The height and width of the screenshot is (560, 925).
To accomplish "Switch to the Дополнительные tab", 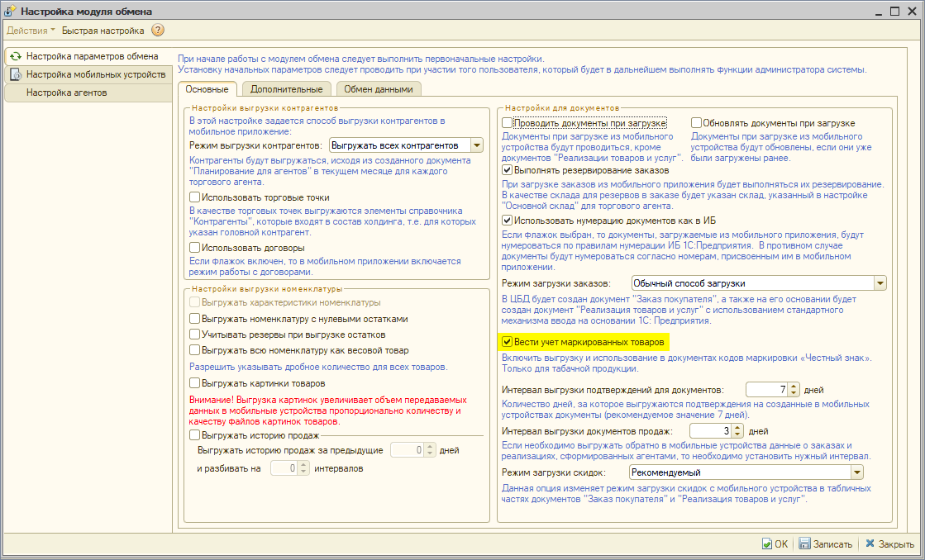I will click(x=286, y=89).
